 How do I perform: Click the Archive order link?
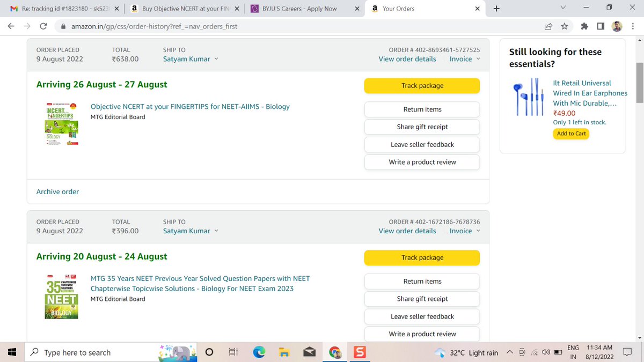tap(57, 191)
